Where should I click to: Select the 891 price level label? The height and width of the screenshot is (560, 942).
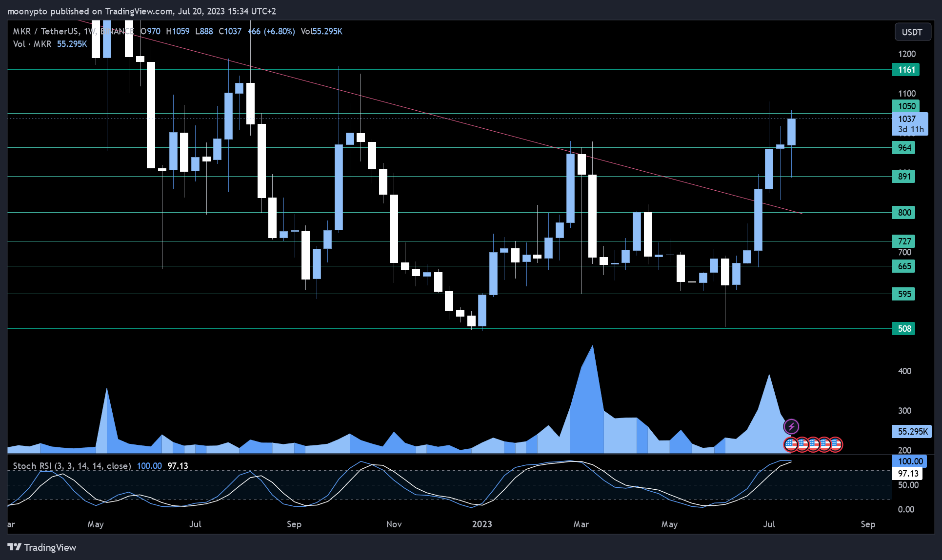tap(904, 177)
